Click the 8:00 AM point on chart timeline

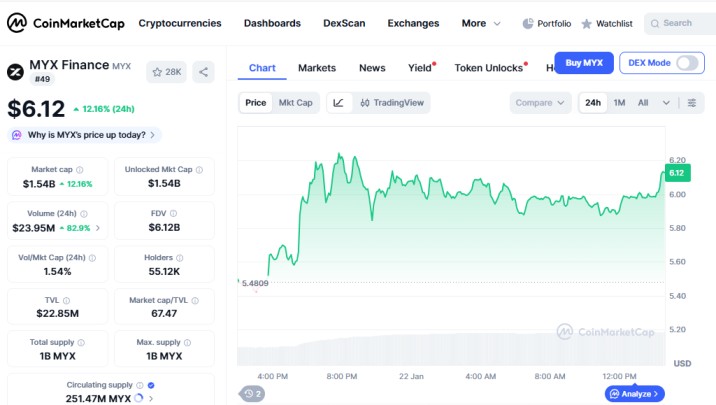[551, 376]
